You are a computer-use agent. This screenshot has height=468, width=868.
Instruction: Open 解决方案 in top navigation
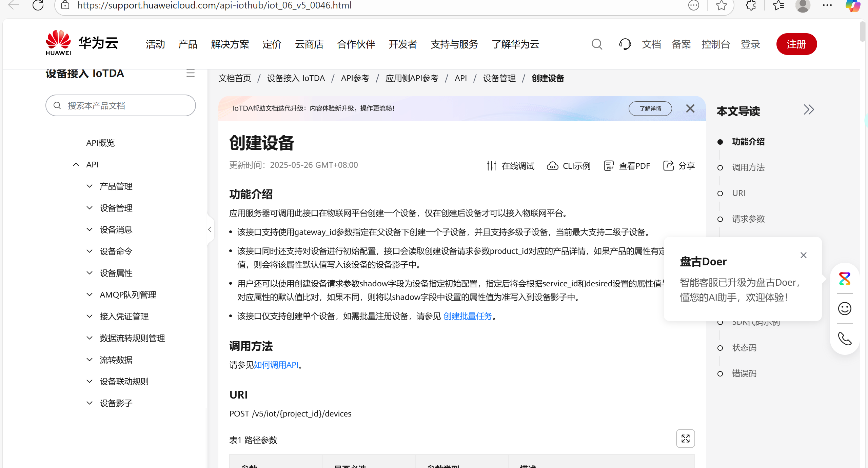tap(230, 44)
